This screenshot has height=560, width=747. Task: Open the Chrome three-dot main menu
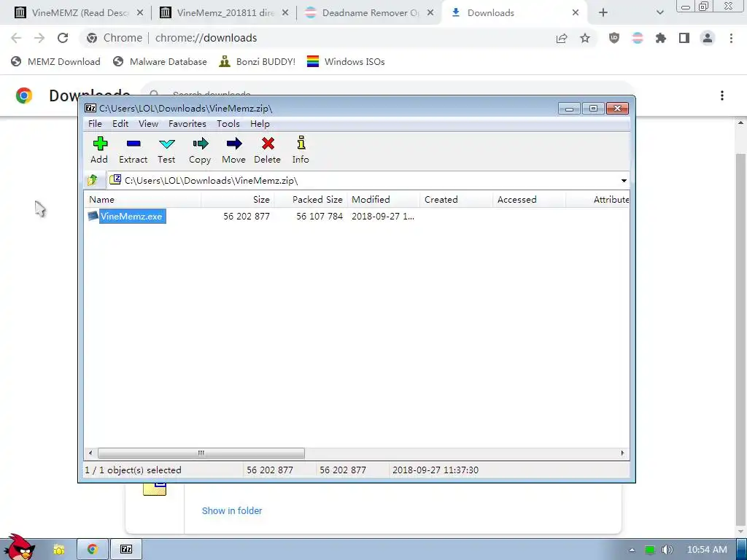click(731, 38)
